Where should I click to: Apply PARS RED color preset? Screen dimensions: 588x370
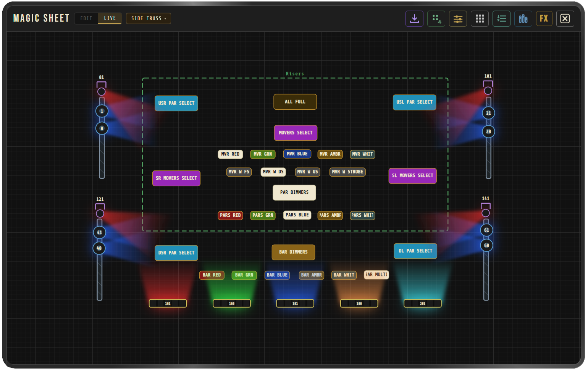pos(230,215)
